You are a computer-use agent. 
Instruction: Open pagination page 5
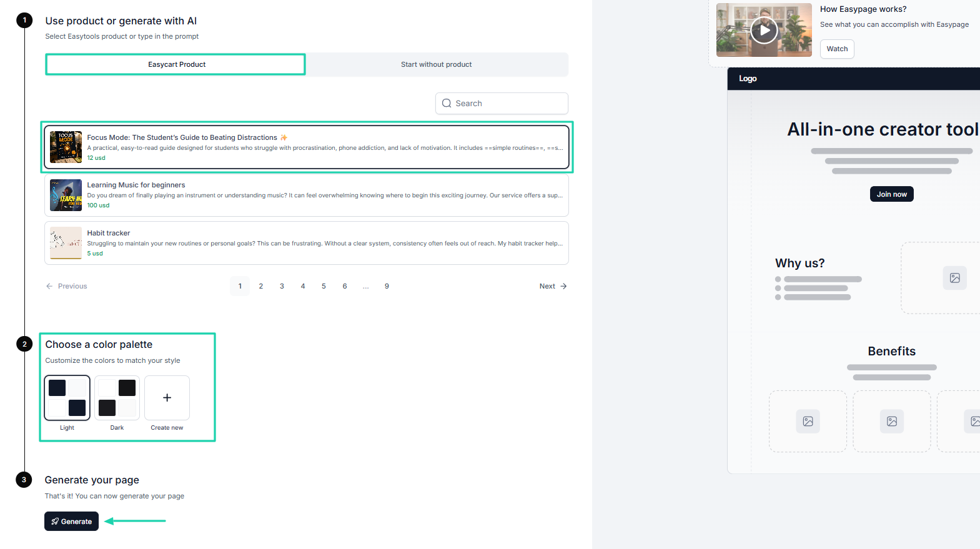324,286
